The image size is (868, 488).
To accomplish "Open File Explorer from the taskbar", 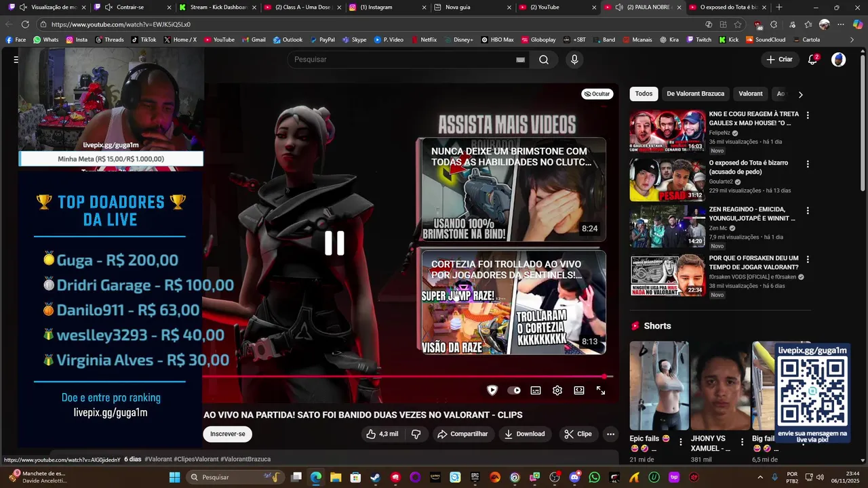I will coord(335,477).
